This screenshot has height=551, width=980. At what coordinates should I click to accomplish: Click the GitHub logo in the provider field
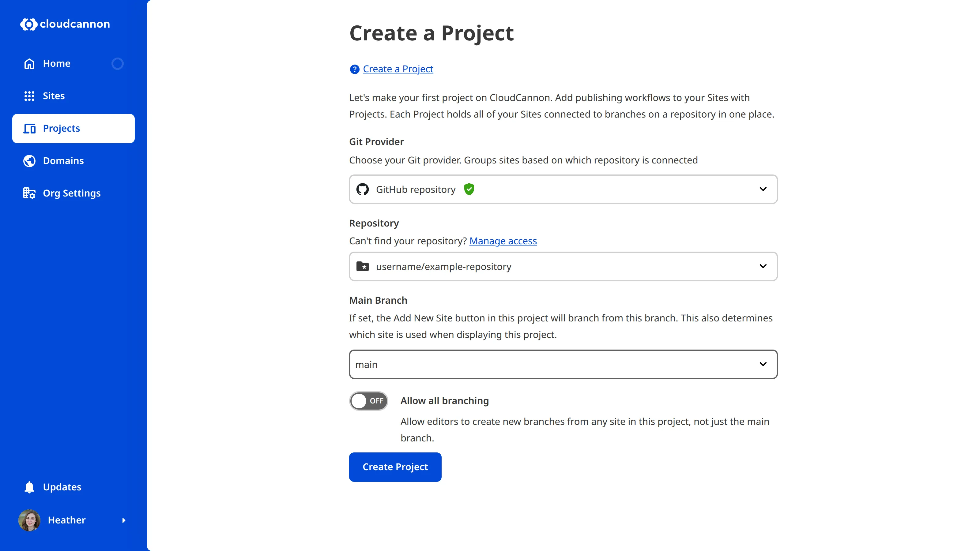pos(362,189)
